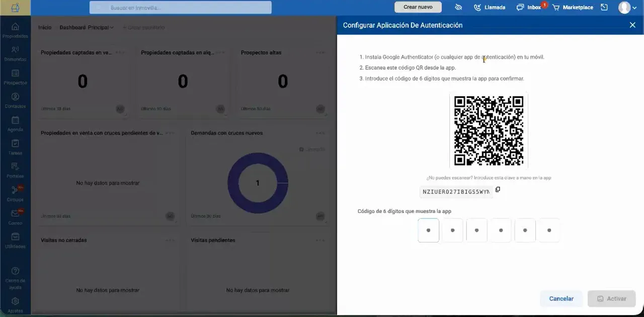Copy the manual authentication key
Image resolution: width=644 pixels, height=317 pixels.
(498, 189)
